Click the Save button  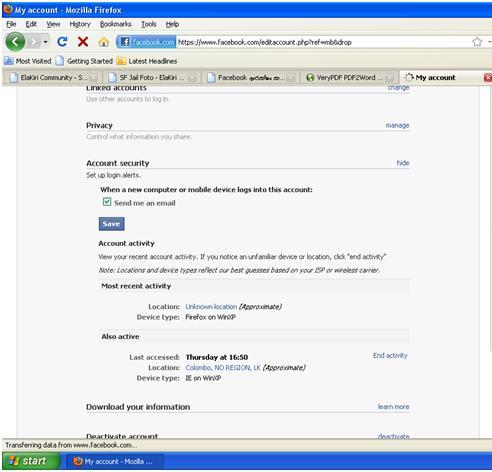(x=111, y=224)
